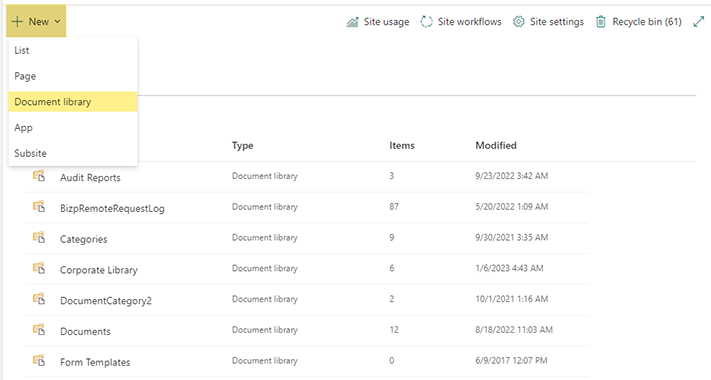Click the item count 87
This screenshot has height=380, width=711.
[x=394, y=206]
